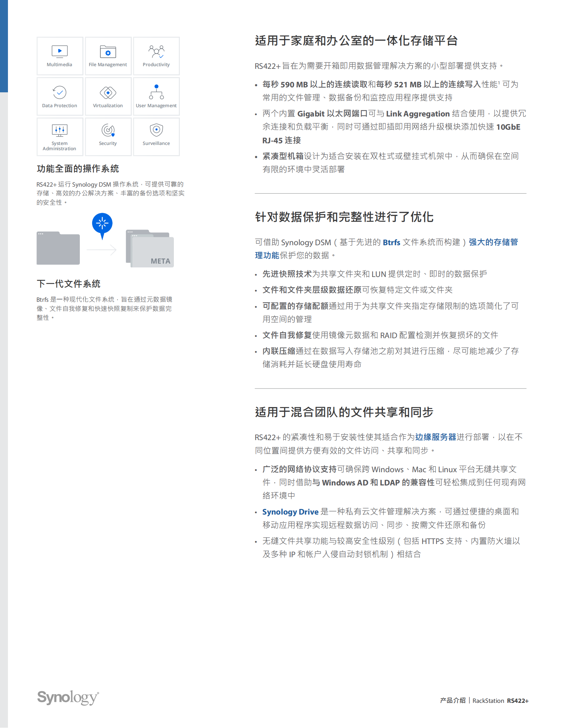Click the Security label

pyautogui.click(x=108, y=143)
